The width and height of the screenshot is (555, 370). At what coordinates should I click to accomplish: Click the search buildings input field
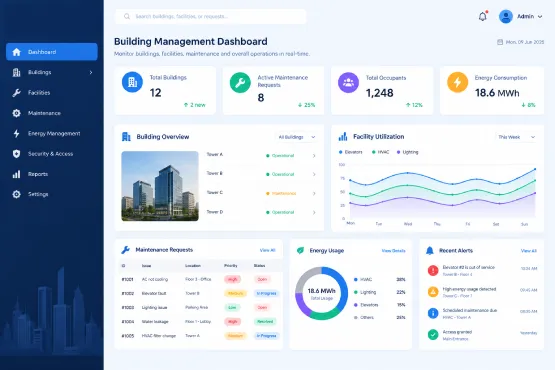click(211, 16)
